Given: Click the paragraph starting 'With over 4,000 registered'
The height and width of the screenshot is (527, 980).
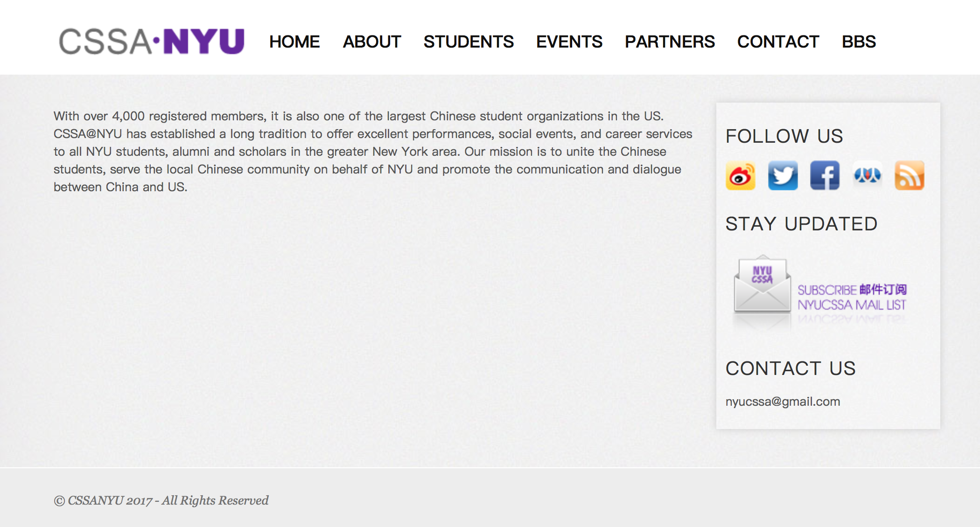Looking at the screenshot, I should pos(373,152).
